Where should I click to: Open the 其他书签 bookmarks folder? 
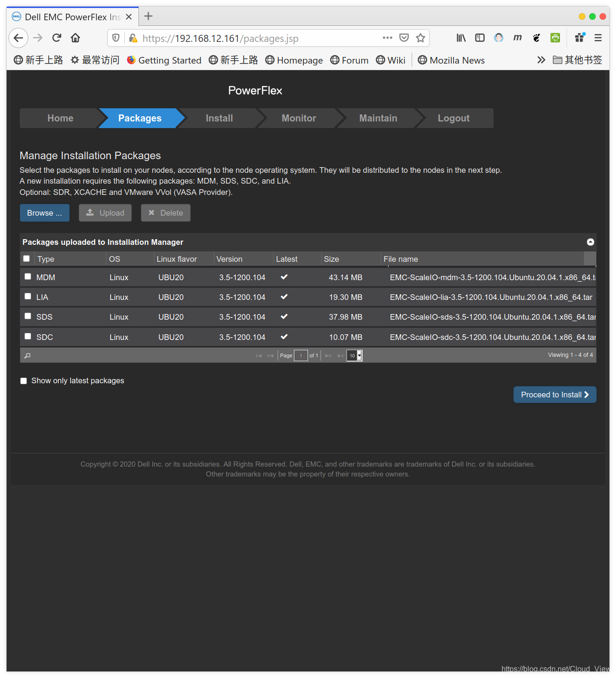pos(577,60)
